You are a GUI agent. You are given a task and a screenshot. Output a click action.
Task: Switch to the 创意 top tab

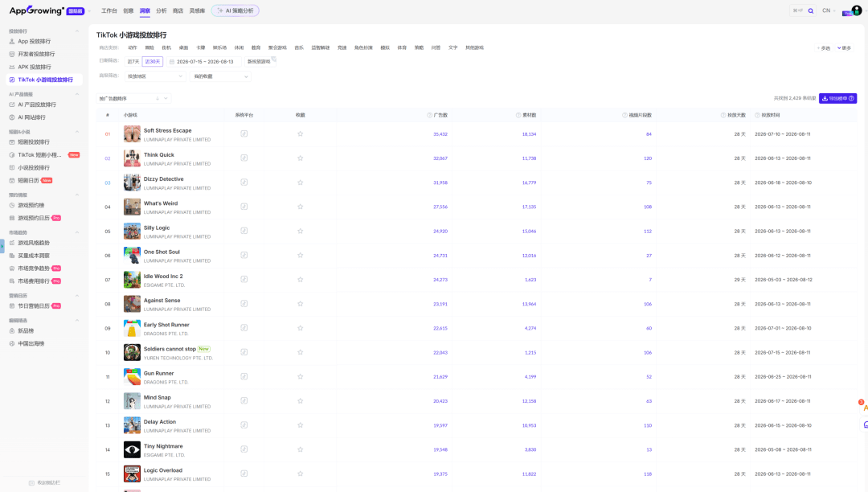click(129, 10)
